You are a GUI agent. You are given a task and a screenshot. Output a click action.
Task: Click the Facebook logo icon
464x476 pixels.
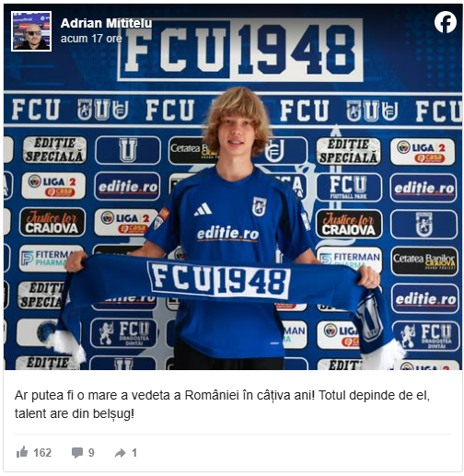tap(445, 22)
